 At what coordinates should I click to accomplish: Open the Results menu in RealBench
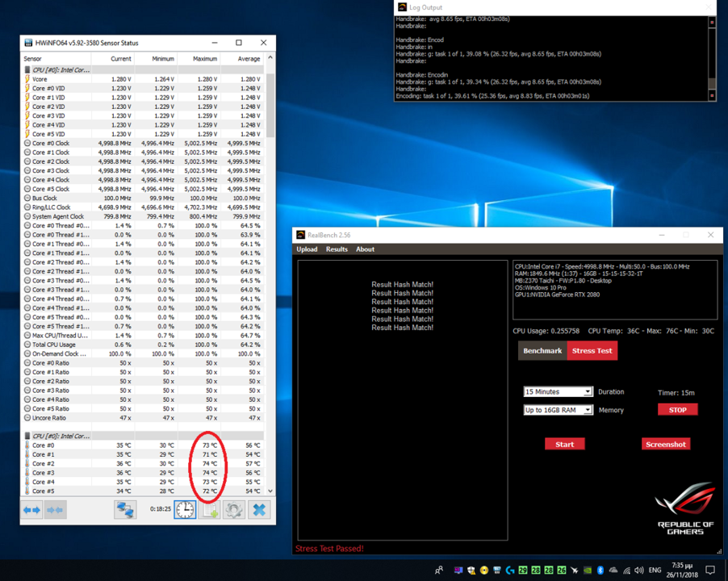(337, 249)
